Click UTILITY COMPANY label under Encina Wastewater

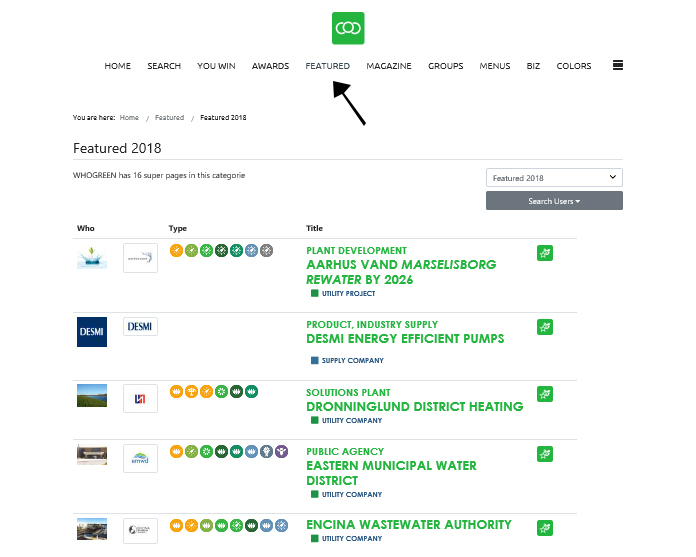coord(352,538)
